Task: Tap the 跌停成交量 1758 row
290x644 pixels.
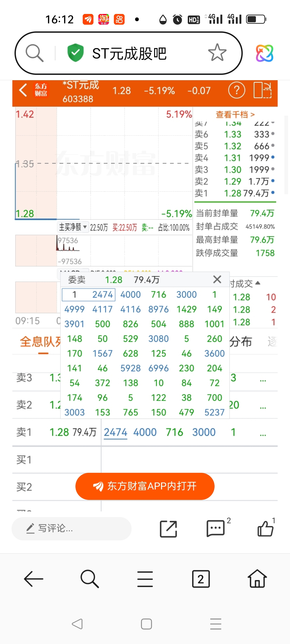Action: pos(235,253)
